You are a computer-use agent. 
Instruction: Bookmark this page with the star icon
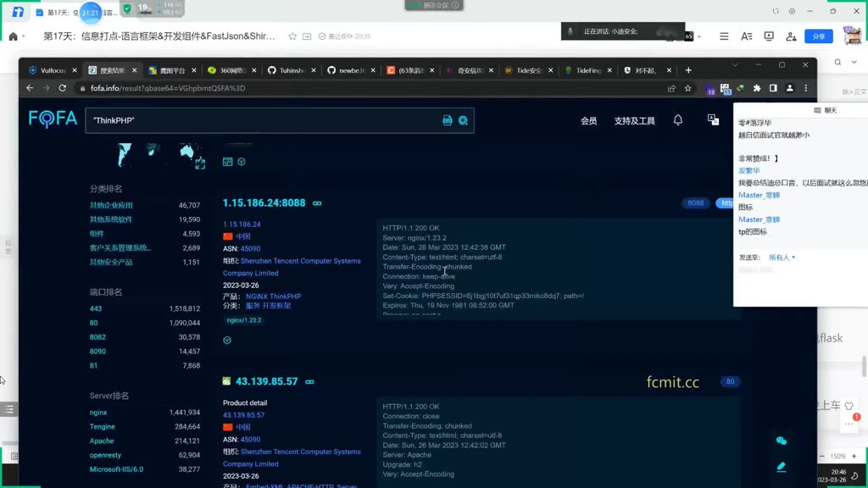(x=687, y=88)
